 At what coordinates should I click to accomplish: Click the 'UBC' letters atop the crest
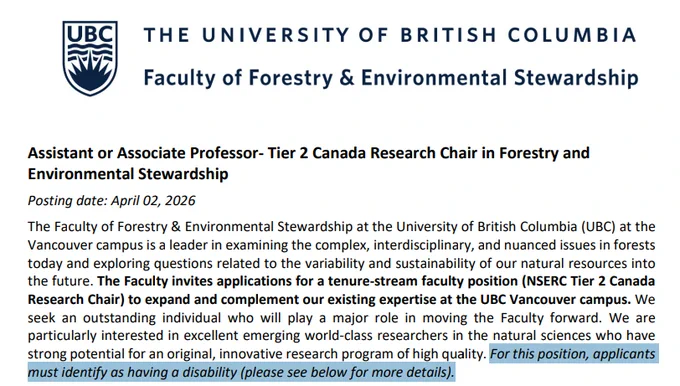pyautogui.click(x=90, y=34)
